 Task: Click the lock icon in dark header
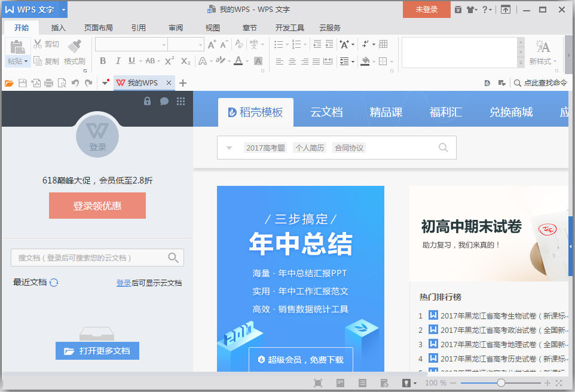coord(148,101)
